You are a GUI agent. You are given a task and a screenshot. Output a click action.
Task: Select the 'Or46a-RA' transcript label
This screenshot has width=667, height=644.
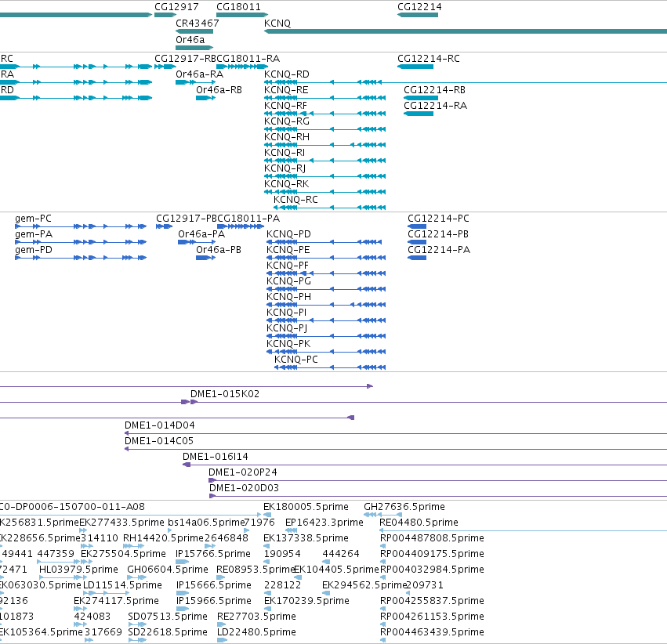click(x=200, y=74)
